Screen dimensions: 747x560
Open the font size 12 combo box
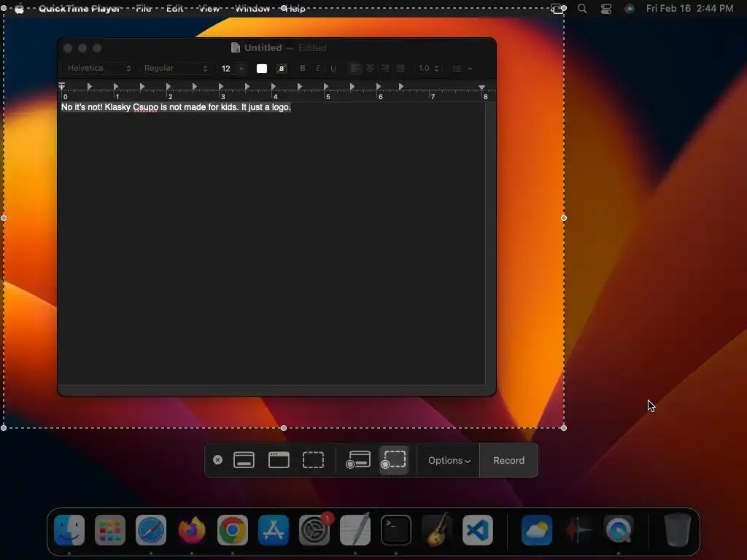click(233, 69)
